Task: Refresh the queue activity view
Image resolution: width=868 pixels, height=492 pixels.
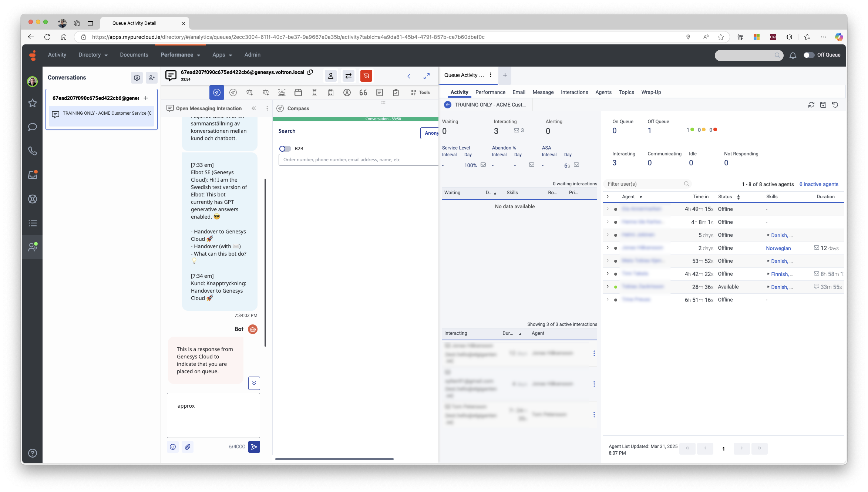Action: (x=811, y=105)
